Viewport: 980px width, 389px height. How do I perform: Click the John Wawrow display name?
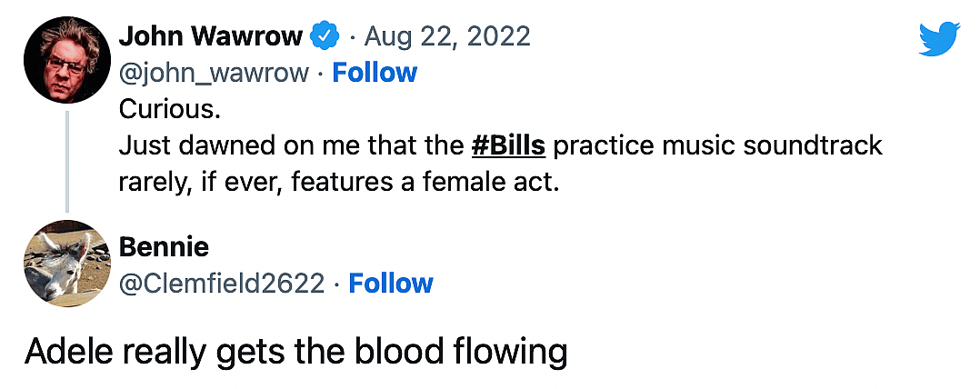click(211, 36)
